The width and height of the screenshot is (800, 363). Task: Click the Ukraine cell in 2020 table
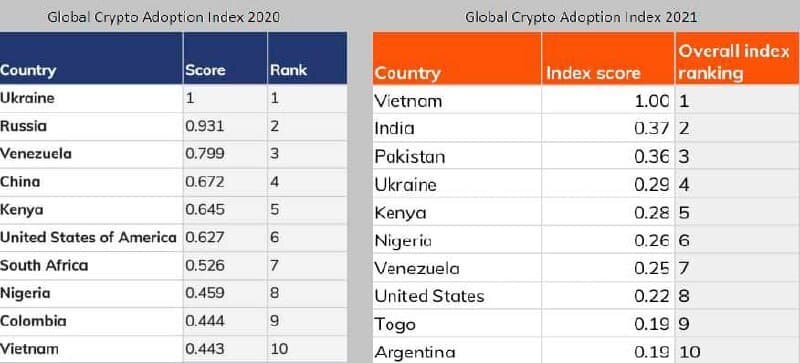pos(91,99)
